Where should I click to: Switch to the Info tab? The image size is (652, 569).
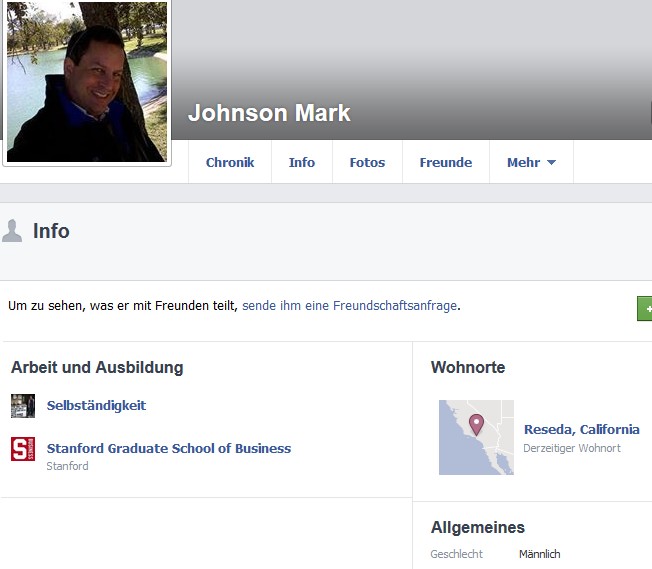coord(302,162)
